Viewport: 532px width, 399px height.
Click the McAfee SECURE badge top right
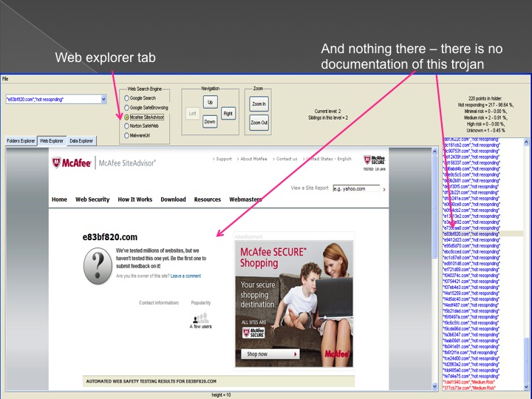pyautogui.click(x=374, y=160)
